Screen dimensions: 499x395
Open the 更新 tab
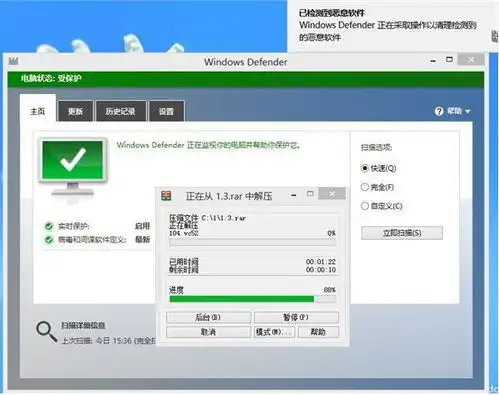(x=75, y=111)
